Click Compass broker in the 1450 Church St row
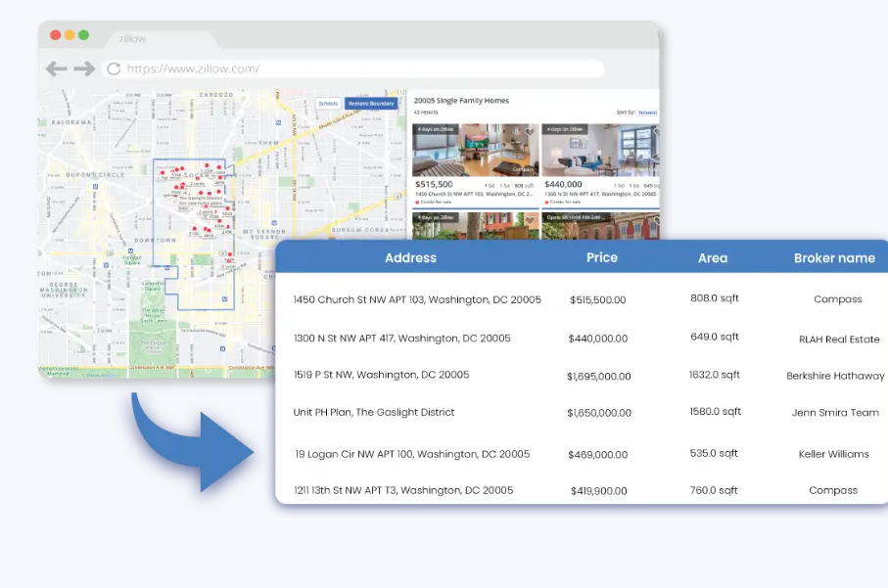Image resolution: width=888 pixels, height=588 pixels. (x=838, y=299)
